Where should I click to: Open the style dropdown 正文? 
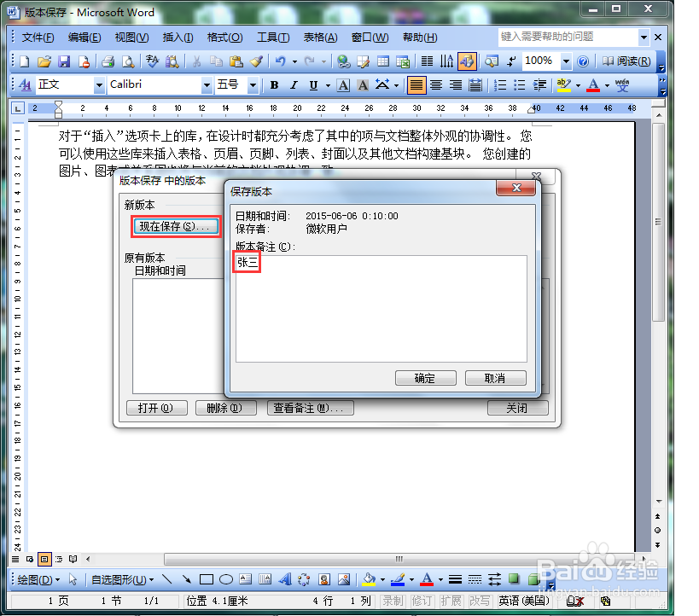(99, 85)
